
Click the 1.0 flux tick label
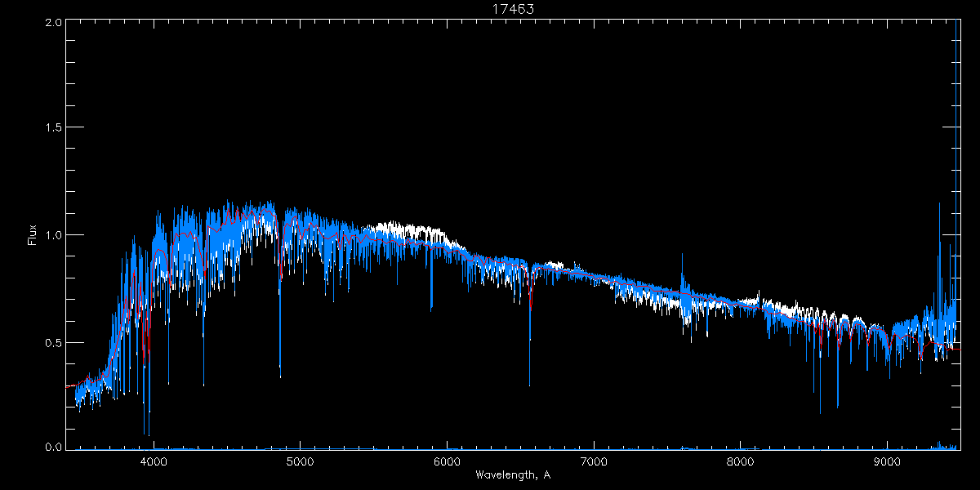pos(54,235)
